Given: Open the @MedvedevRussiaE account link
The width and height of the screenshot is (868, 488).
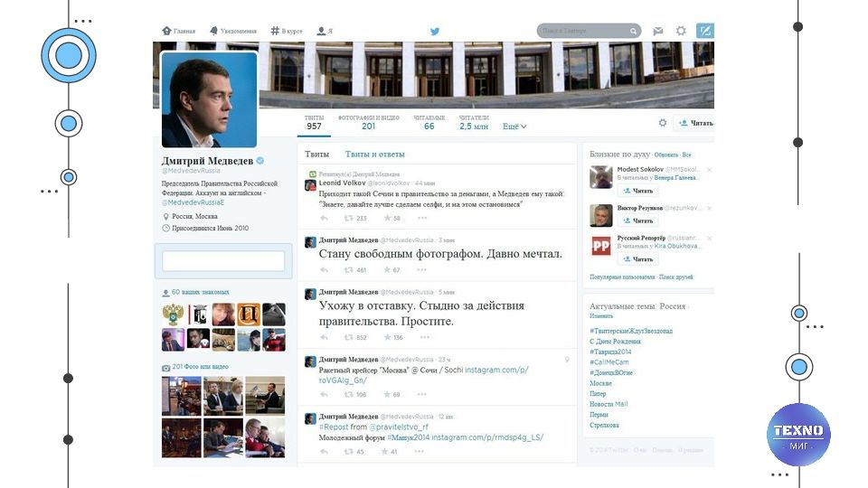Looking at the screenshot, I should 193,202.
